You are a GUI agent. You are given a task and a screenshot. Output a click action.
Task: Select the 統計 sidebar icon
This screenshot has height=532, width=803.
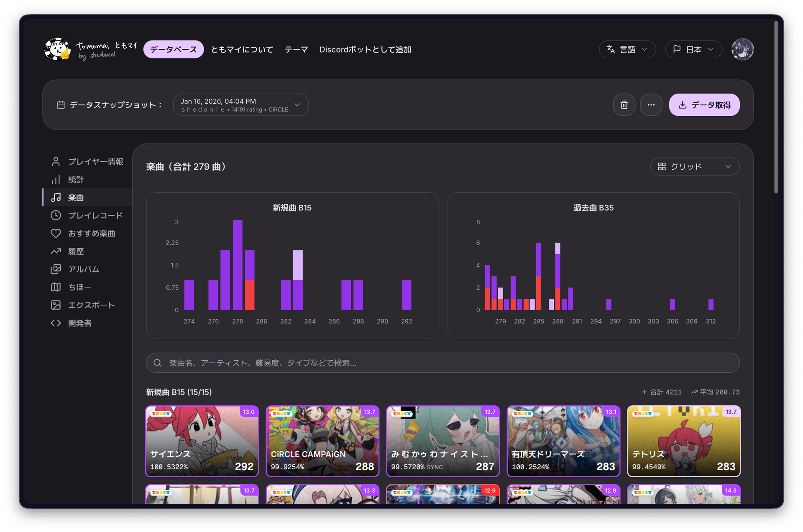point(56,179)
